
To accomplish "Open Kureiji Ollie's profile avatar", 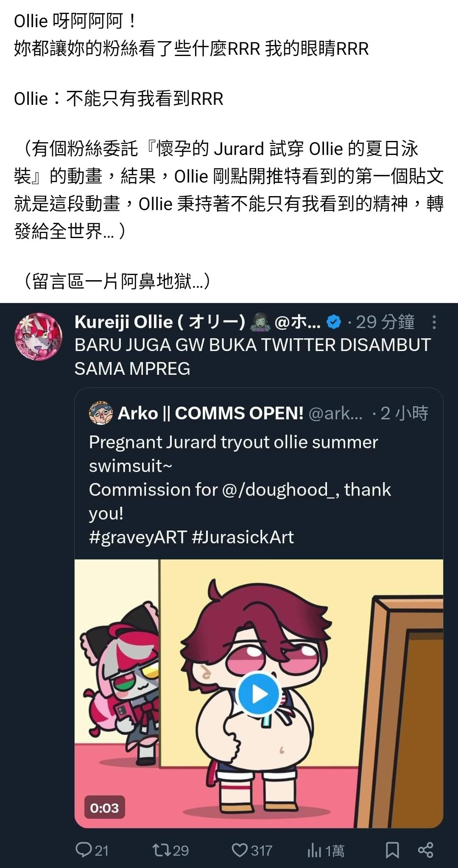I will [x=38, y=337].
